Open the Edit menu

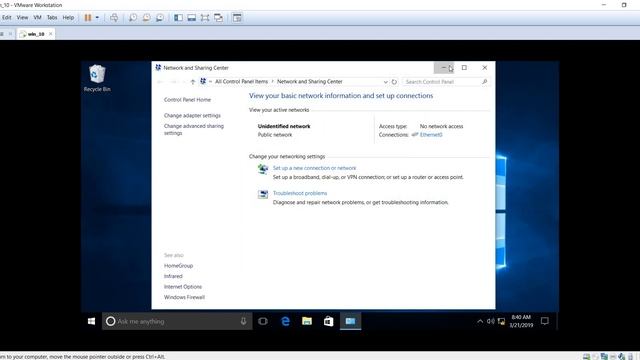coord(7,18)
